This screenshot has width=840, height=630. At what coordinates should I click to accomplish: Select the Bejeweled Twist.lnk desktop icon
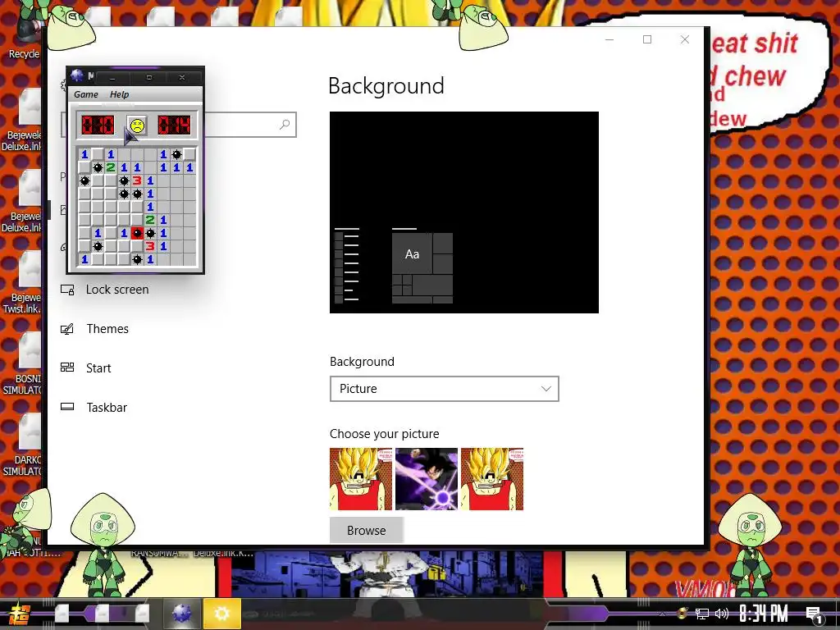(x=22, y=282)
